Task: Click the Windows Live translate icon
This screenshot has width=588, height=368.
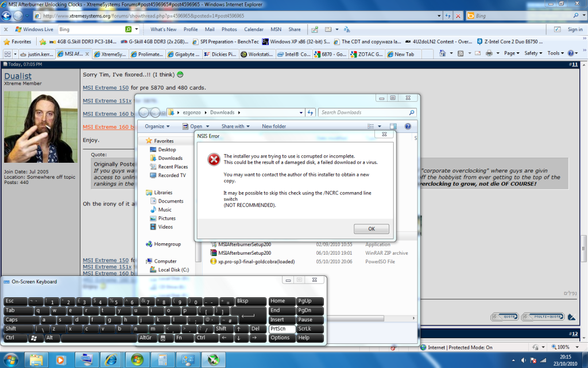Action: pos(347,29)
